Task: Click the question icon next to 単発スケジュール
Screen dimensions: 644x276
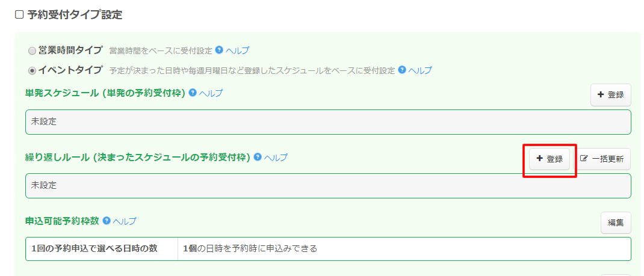Action: click(193, 93)
